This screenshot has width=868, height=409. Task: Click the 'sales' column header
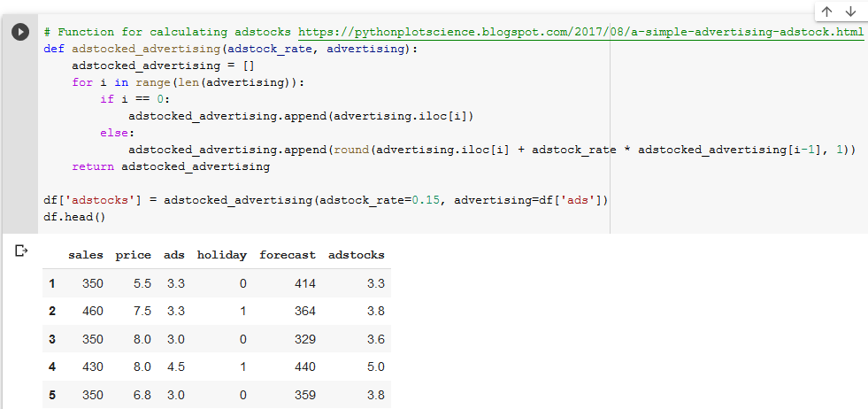(x=86, y=256)
